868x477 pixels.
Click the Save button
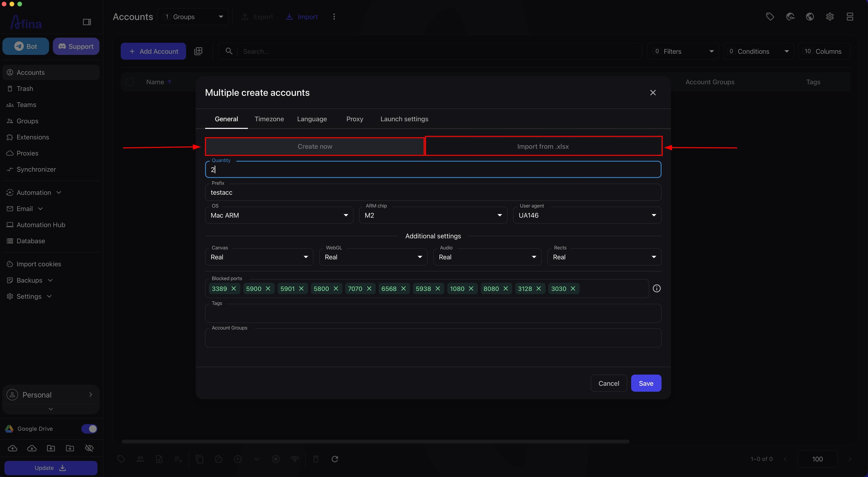[x=646, y=383]
